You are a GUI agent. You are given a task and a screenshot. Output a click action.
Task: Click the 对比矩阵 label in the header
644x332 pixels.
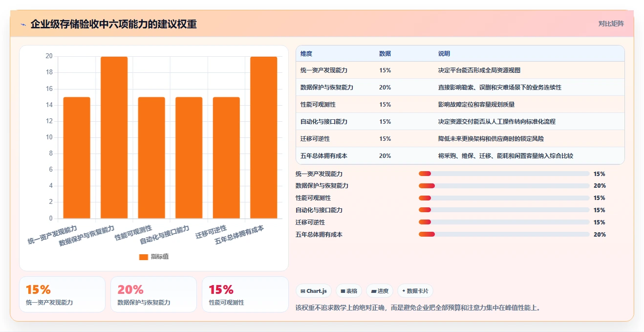[611, 23]
